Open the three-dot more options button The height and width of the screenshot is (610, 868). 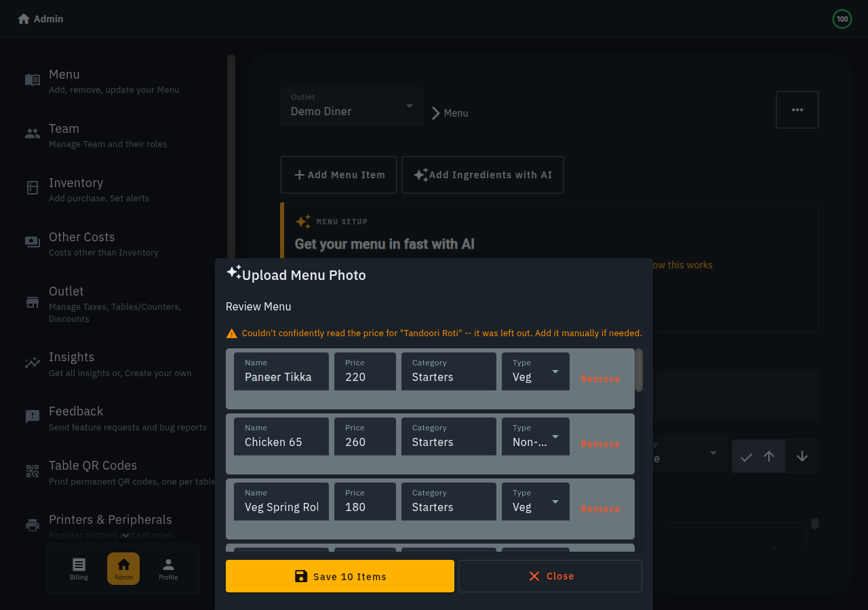pyautogui.click(x=797, y=110)
